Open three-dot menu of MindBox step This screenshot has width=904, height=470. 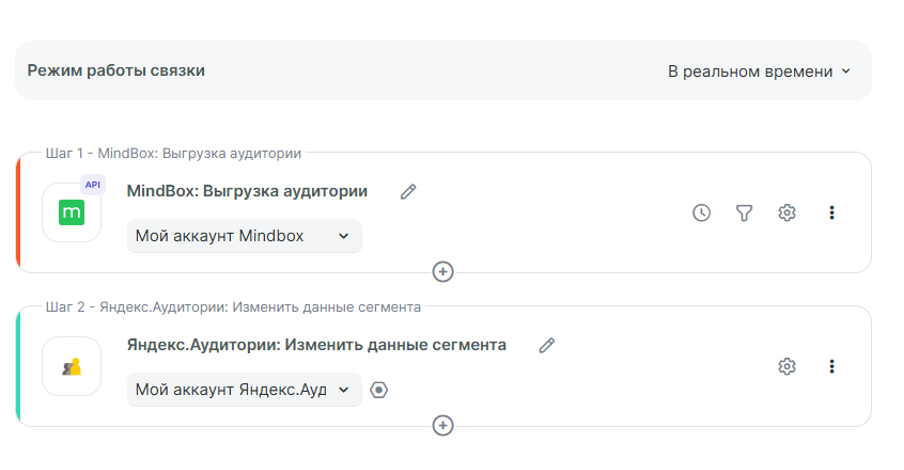(x=831, y=213)
